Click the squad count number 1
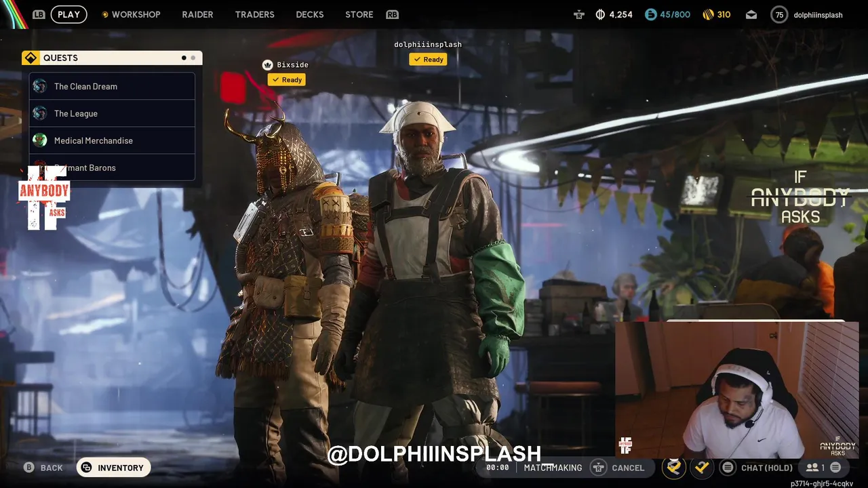Screen dimensions: 868x488 coord(823,468)
